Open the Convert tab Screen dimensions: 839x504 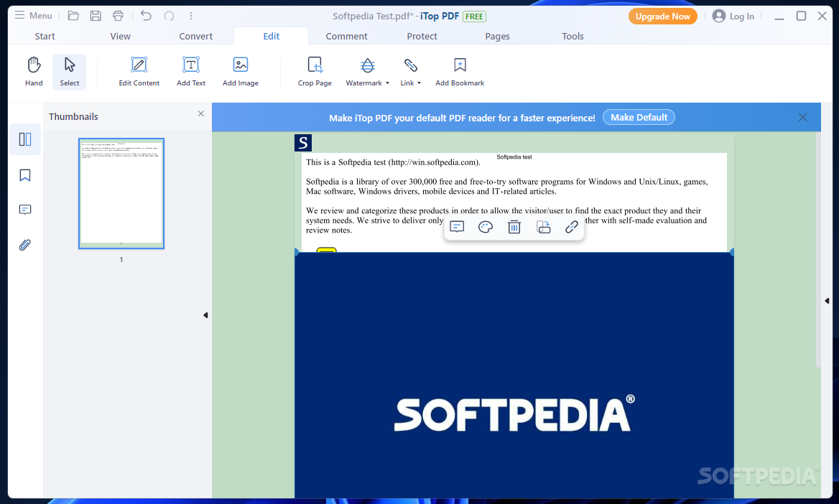(x=196, y=36)
